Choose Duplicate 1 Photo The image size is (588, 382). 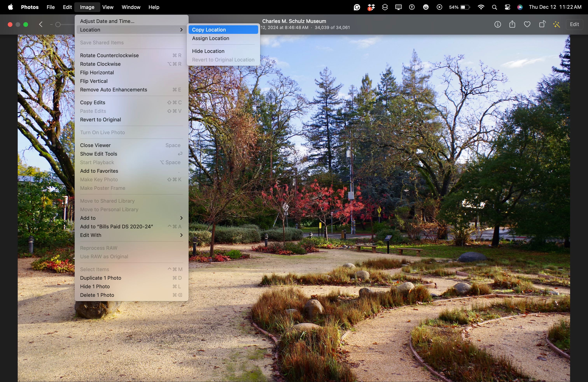pyautogui.click(x=131, y=278)
